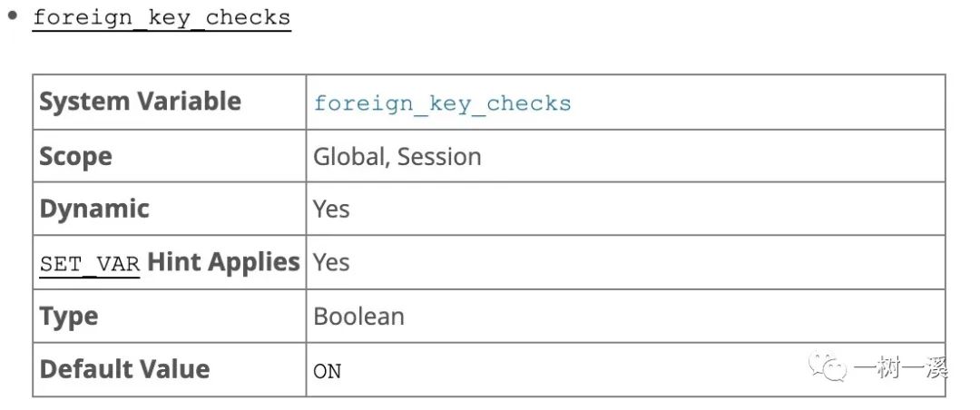Click the Yes value beside Hint Applies
Screen dimensions: 980x410
pos(331,262)
